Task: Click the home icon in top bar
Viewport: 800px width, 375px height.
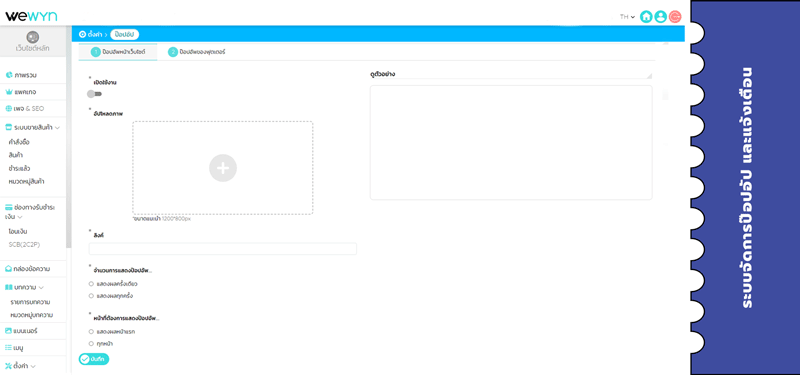Action: [x=646, y=17]
